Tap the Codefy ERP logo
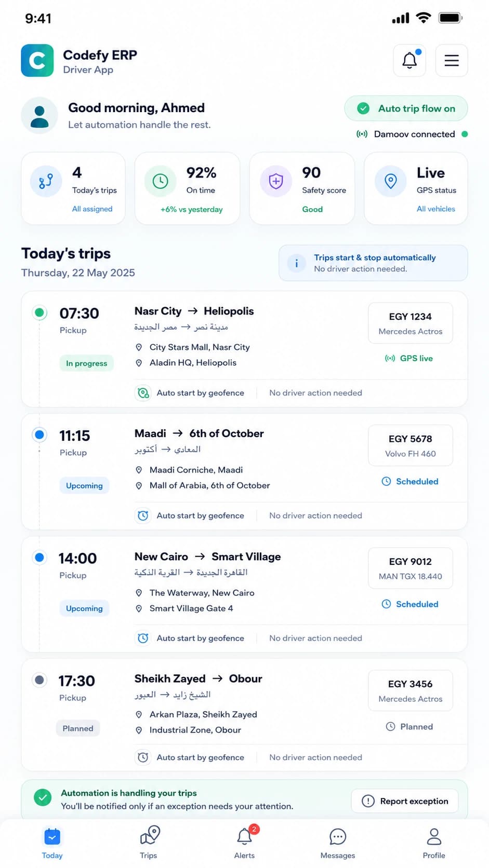Viewport: 489px width, 868px height. click(37, 60)
